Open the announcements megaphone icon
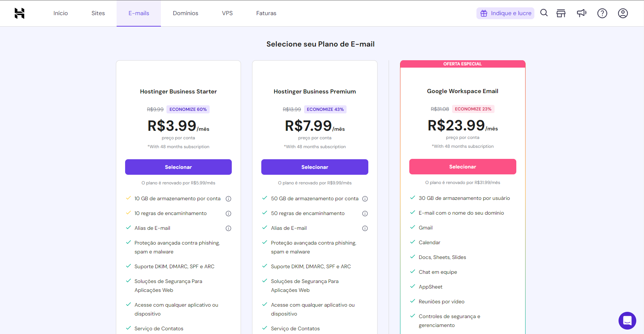Screen dimensions: 644x334 click(x=582, y=13)
